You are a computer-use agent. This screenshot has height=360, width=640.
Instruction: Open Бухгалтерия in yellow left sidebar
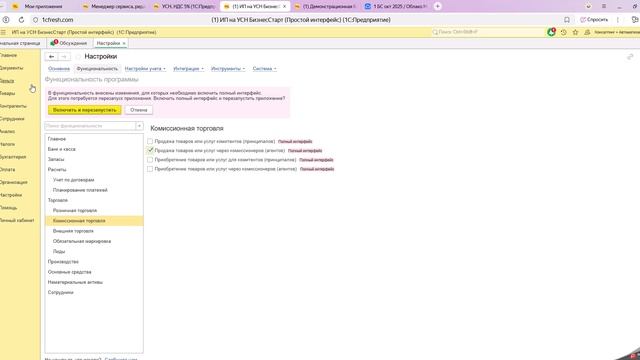coord(13,157)
